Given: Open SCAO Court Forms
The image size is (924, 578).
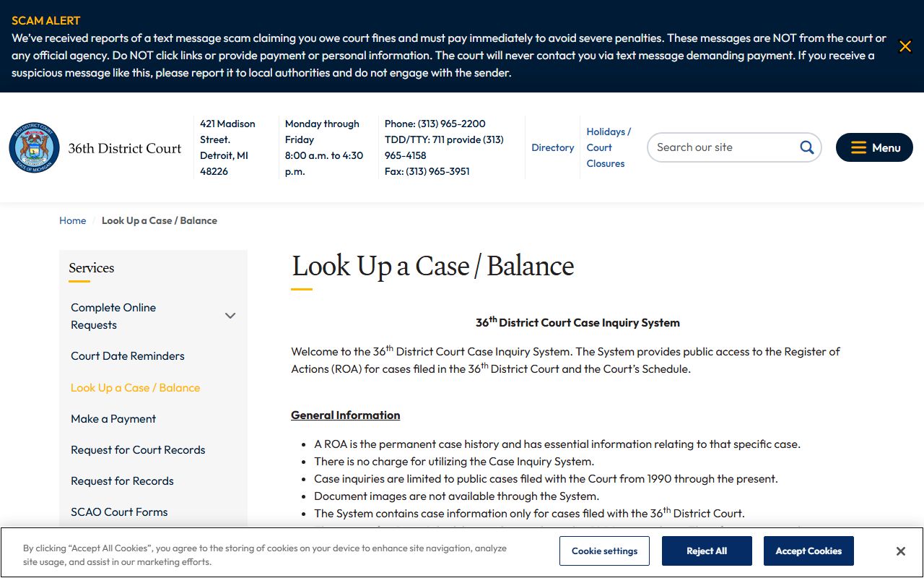Looking at the screenshot, I should (119, 512).
